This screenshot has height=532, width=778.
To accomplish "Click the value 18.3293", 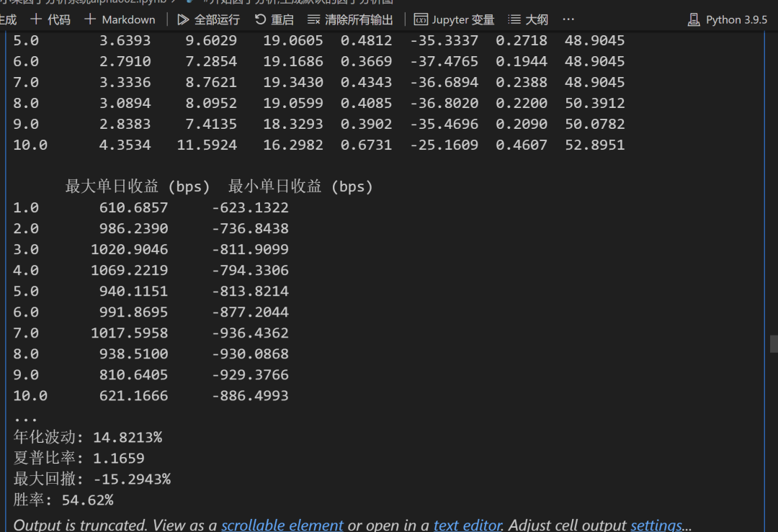I will (x=292, y=124).
